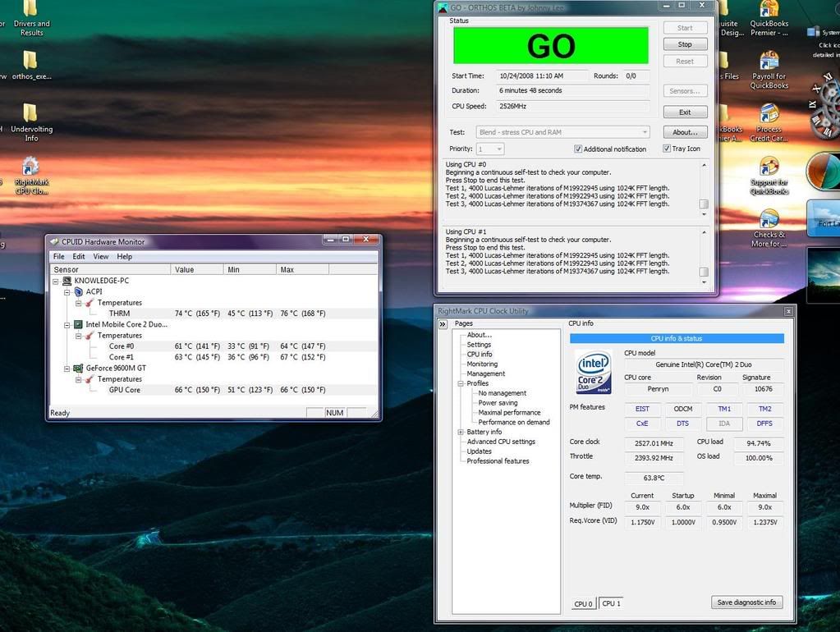Uncheck the Tray Icon checkbox

(666, 149)
